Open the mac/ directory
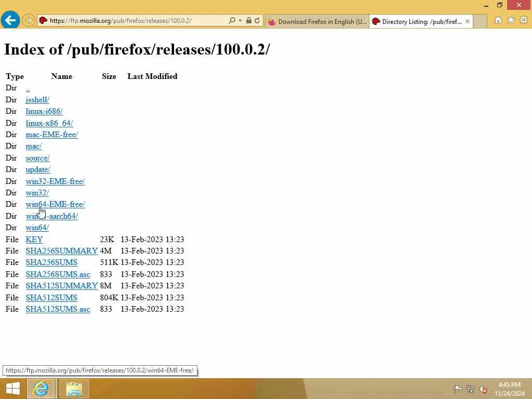The image size is (532, 399). [x=34, y=146]
